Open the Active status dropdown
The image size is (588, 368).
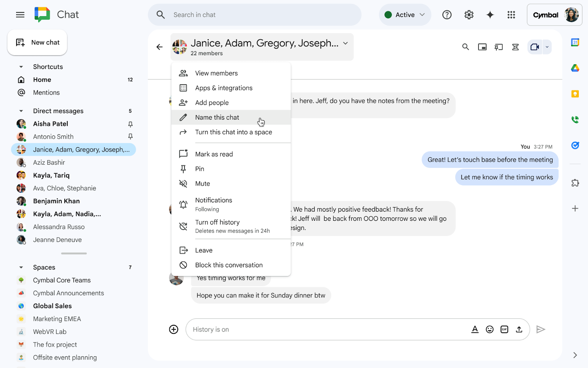click(x=405, y=15)
